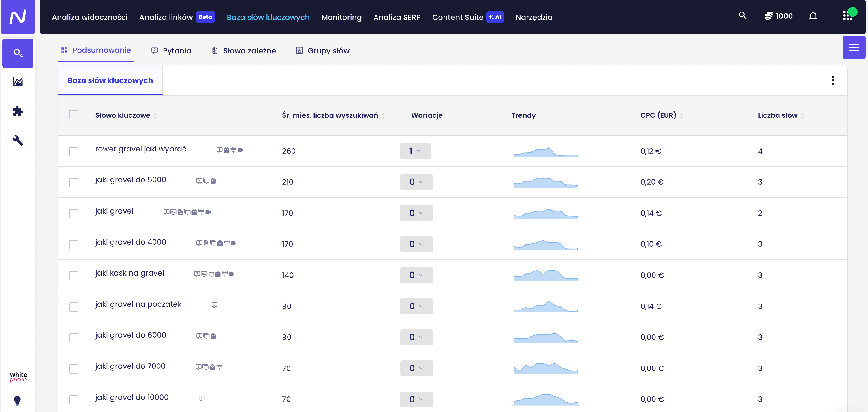
Task: Open the puzzle-piece integrations icon in the sidebar
Action: [x=18, y=111]
